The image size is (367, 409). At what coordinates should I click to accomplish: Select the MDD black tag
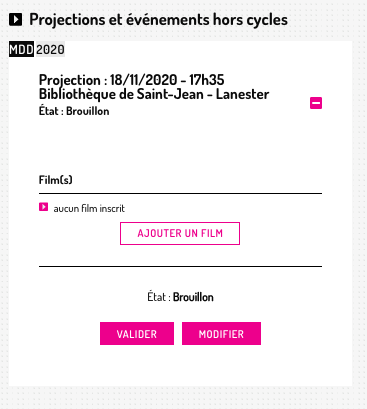pos(21,49)
